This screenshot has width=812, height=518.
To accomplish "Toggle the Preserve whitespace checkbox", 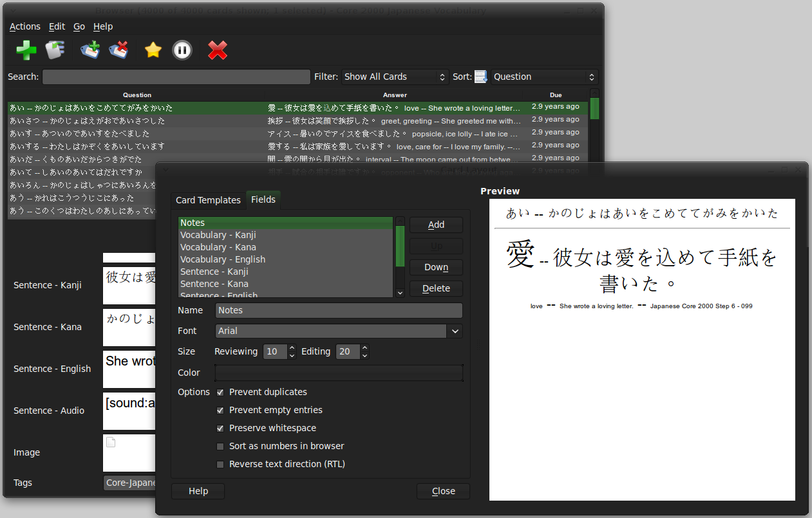I will coord(220,428).
